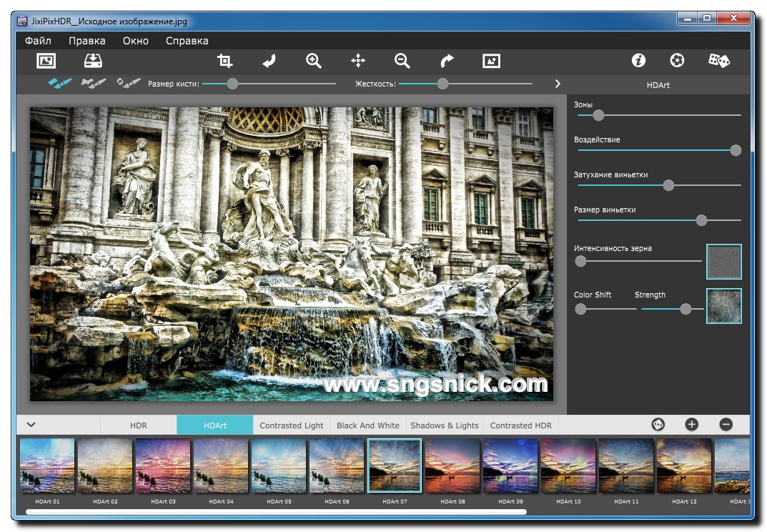Select the second brush tool
This screenshot has width=767, height=532.
(94, 83)
